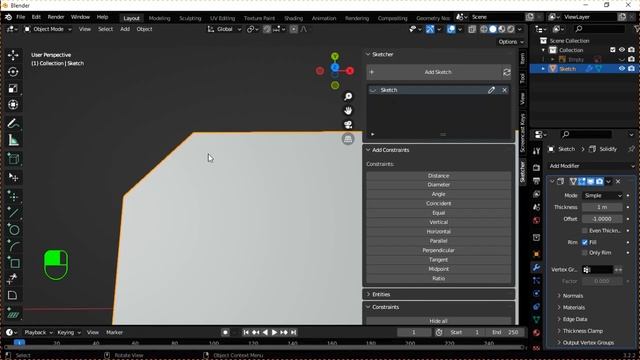The height and width of the screenshot is (360, 640).
Task: Toggle auto-keying record button in timeline
Action: pos(225,333)
